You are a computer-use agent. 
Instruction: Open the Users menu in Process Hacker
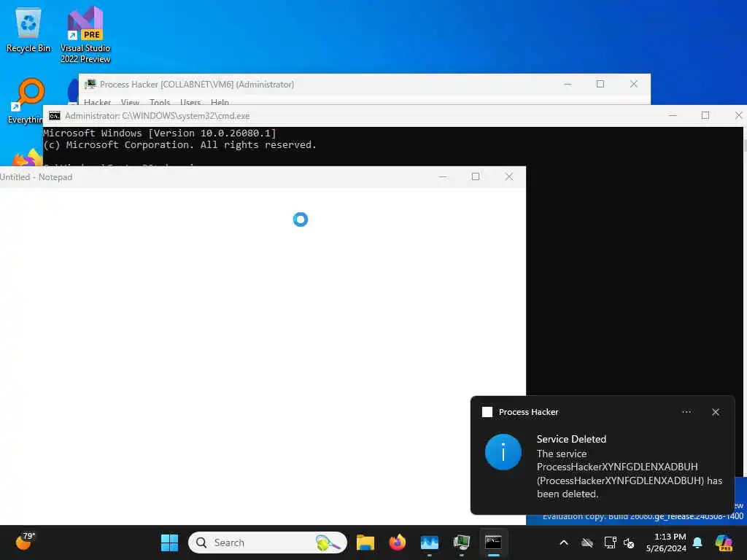(x=190, y=101)
